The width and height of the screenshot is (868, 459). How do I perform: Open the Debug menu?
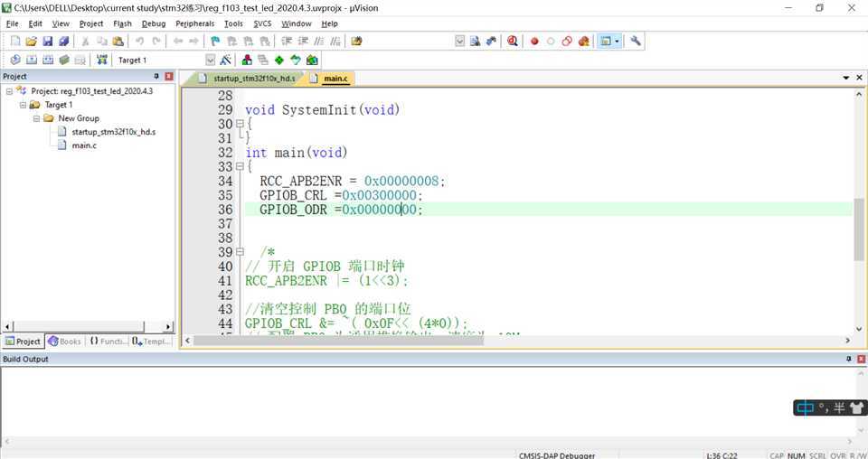(154, 23)
